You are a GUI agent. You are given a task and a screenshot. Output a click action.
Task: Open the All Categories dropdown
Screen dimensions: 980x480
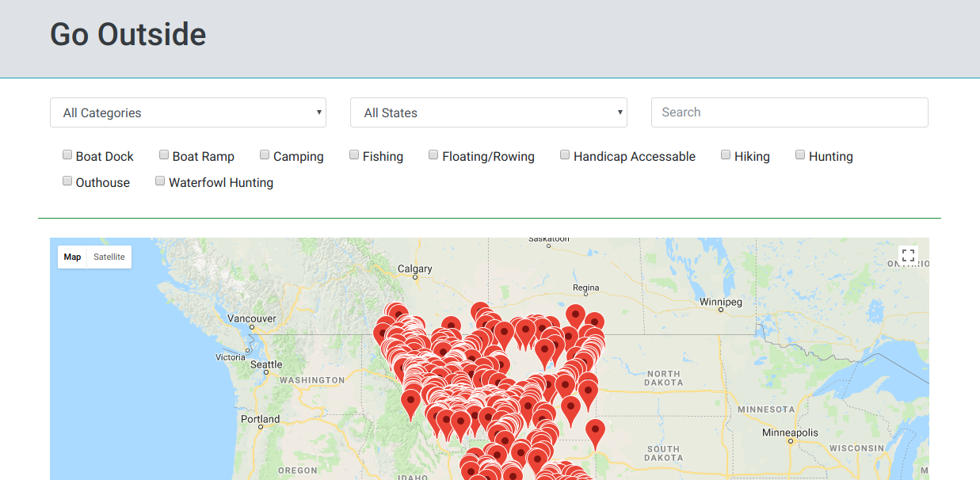[x=188, y=112]
